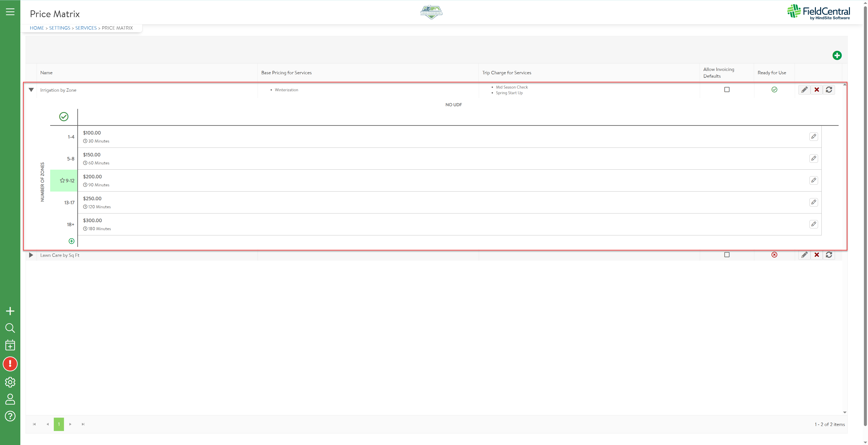Click the red alert exclamation icon

(x=10, y=364)
